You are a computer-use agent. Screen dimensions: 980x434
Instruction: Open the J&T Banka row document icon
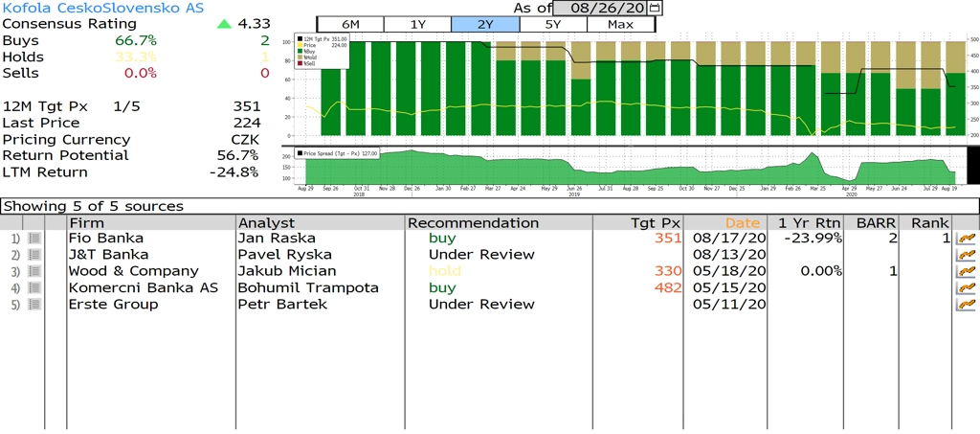35,255
